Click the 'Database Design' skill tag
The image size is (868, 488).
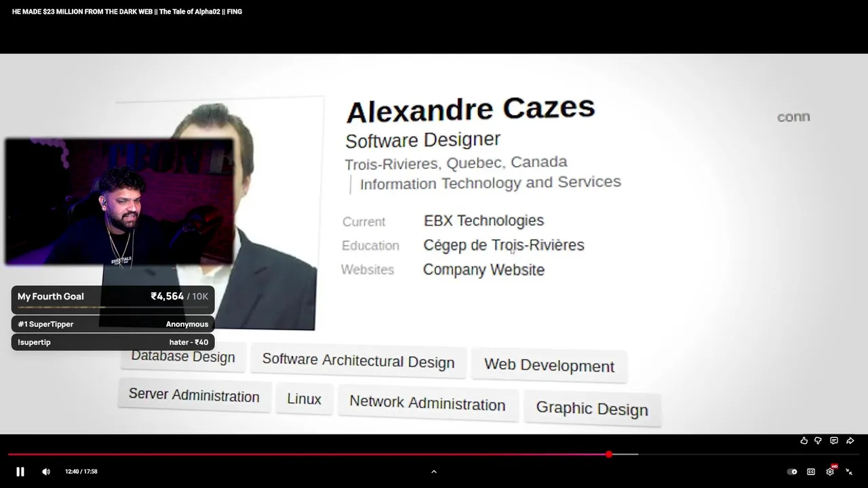[x=182, y=357]
